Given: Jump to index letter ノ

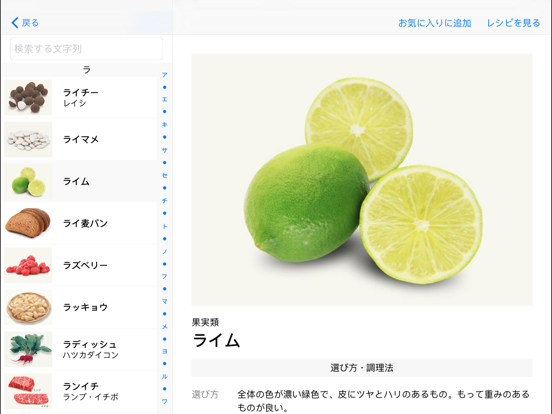Looking at the screenshot, I should click(x=164, y=251).
